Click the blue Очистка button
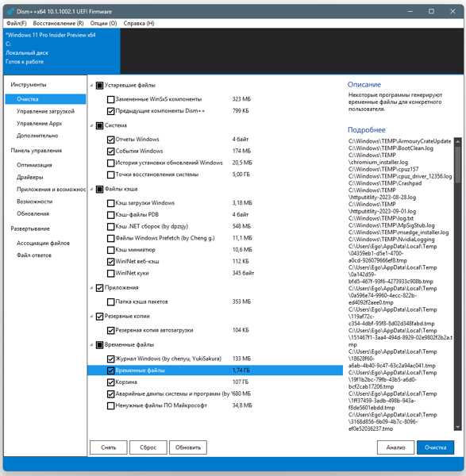 435,447
